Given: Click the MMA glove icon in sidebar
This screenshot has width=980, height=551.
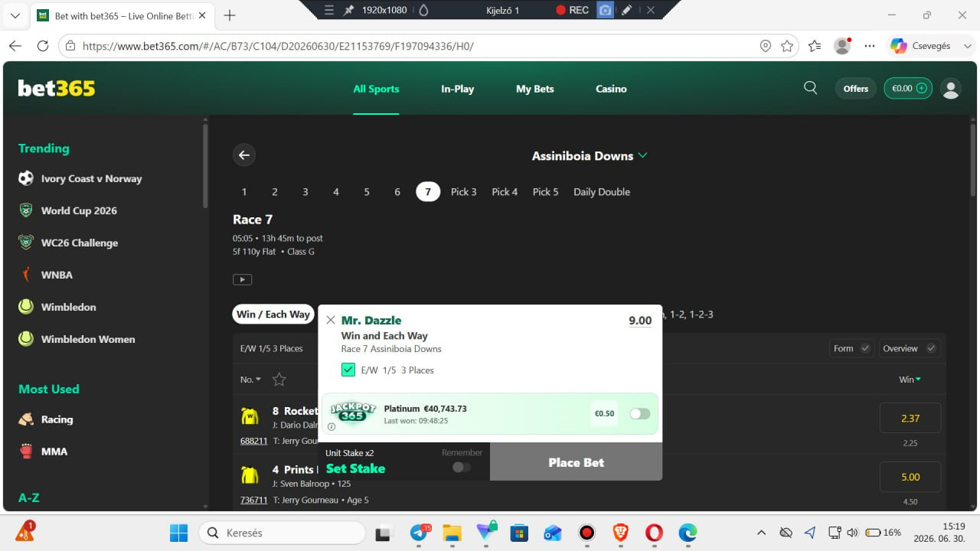Looking at the screenshot, I should click(x=26, y=452).
